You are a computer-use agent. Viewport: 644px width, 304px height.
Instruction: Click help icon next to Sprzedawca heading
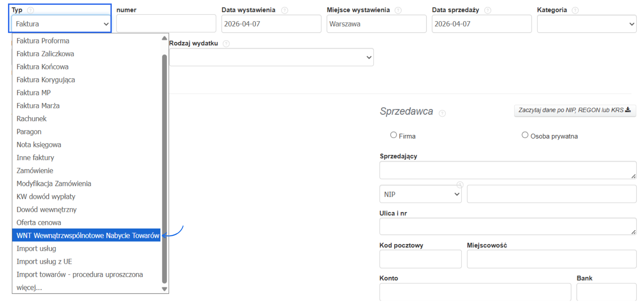coord(442,113)
